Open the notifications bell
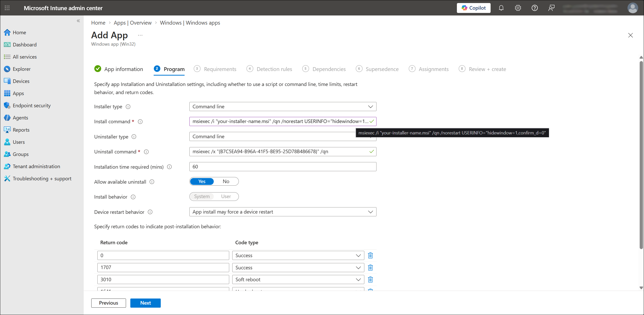Image resolution: width=644 pixels, height=315 pixels. coord(501,8)
